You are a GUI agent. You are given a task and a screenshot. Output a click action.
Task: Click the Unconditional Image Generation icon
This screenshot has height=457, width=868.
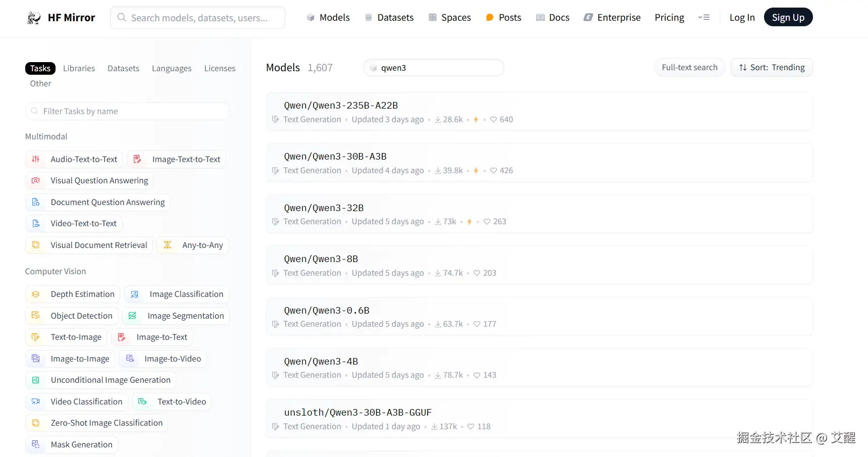36,380
